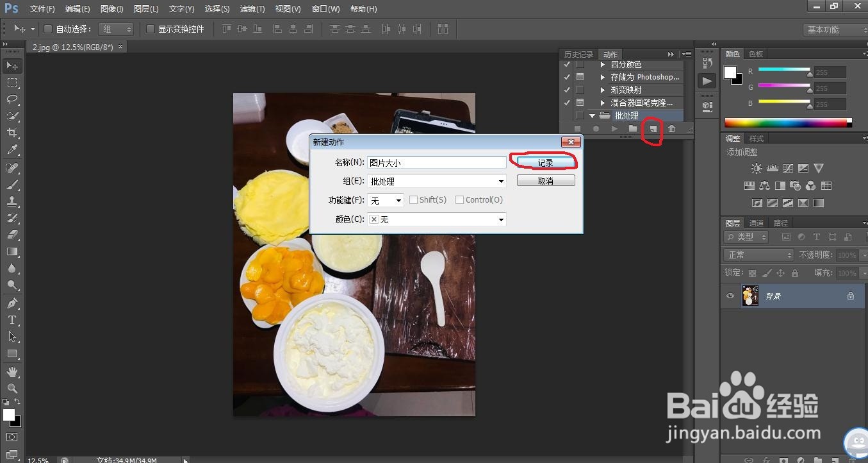868x463 pixels.
Task: Open the Auto-Select 组 dropdown in the options bar
Action: 116,29
